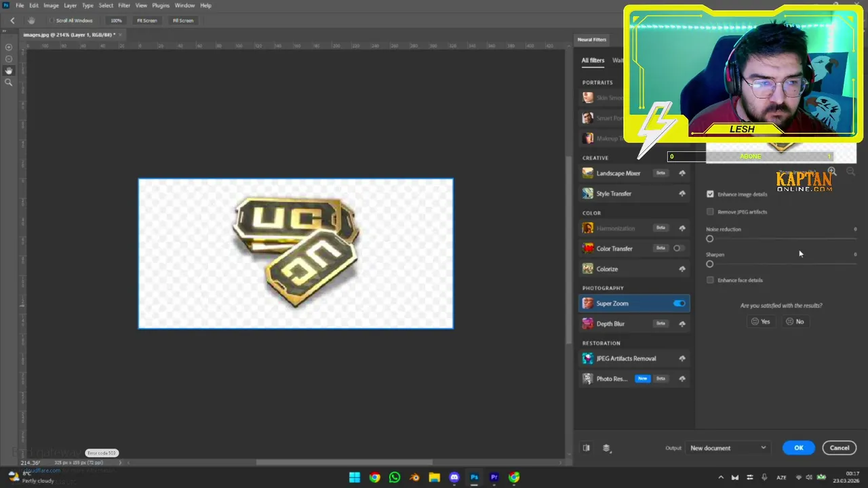Select the Landscape Mixer filter row
868x488 pixels.
click(x=634, y=173)
